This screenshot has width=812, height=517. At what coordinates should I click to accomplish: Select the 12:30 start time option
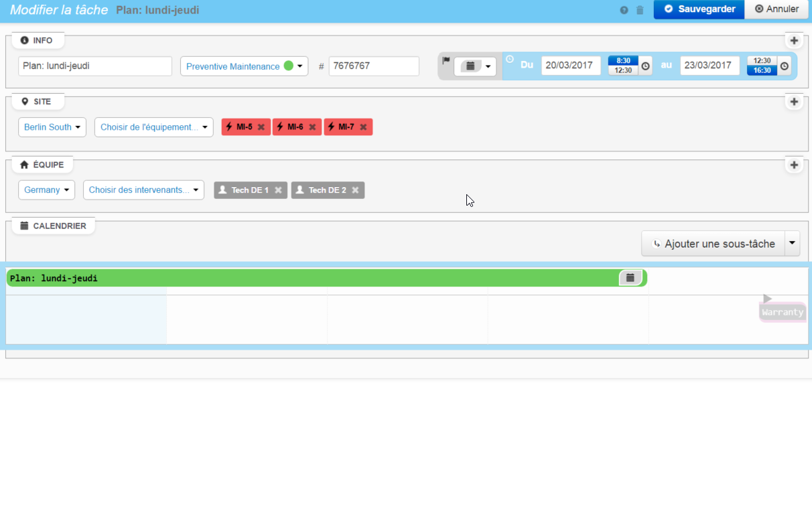[623, 70]
